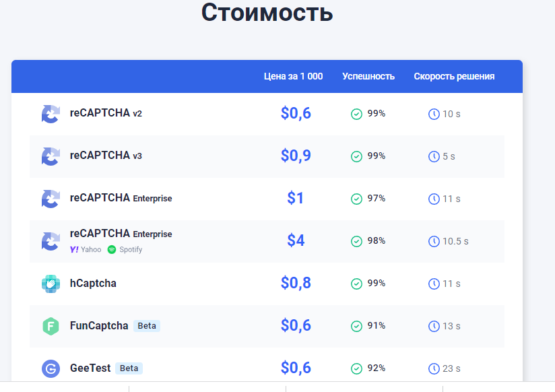Click the 98% success value
This screenshot has height=392, width=555.
(x=377, y=241)
